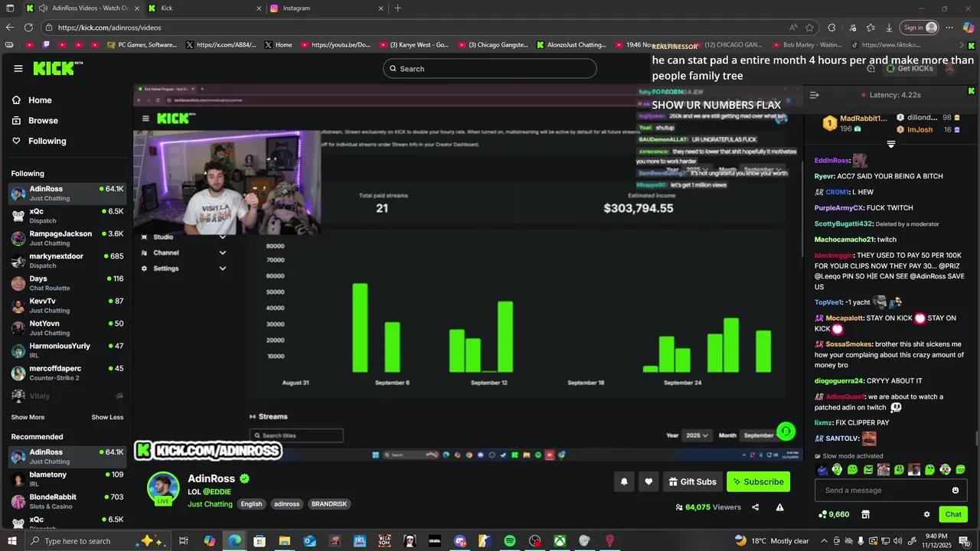This screenshot has height=551, width=980.
Task: Open AdinRoss profile avatar with LIVE badge
Action: 163,489
